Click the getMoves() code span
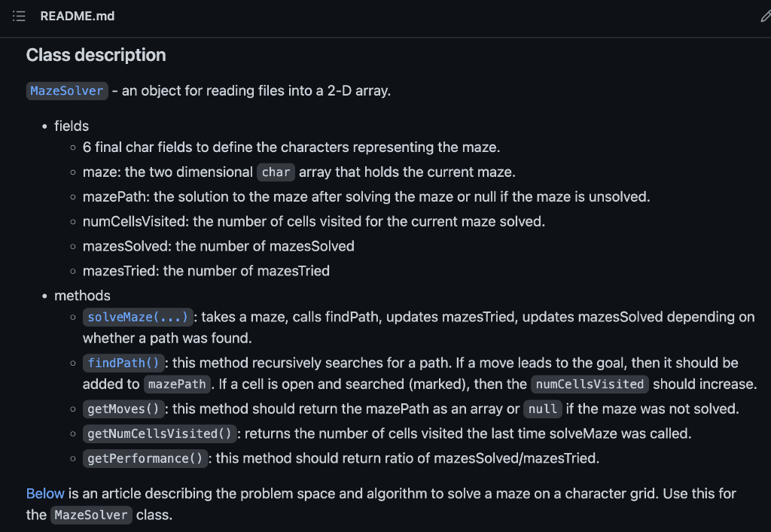 [x=123, y=409]
